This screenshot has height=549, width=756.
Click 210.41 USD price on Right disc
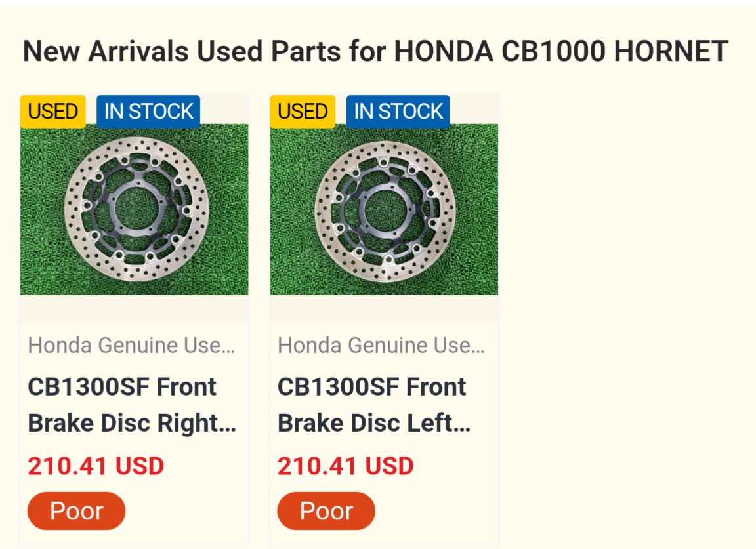[96, 466]
